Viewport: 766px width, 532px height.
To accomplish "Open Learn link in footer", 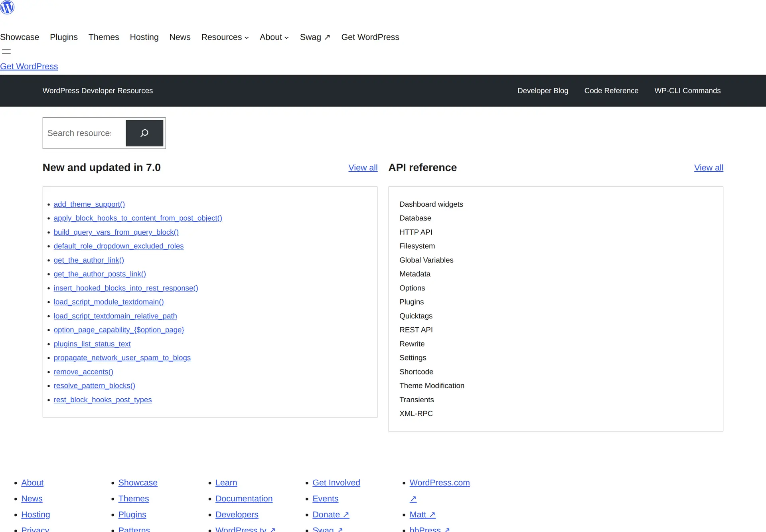I will 226,483.
